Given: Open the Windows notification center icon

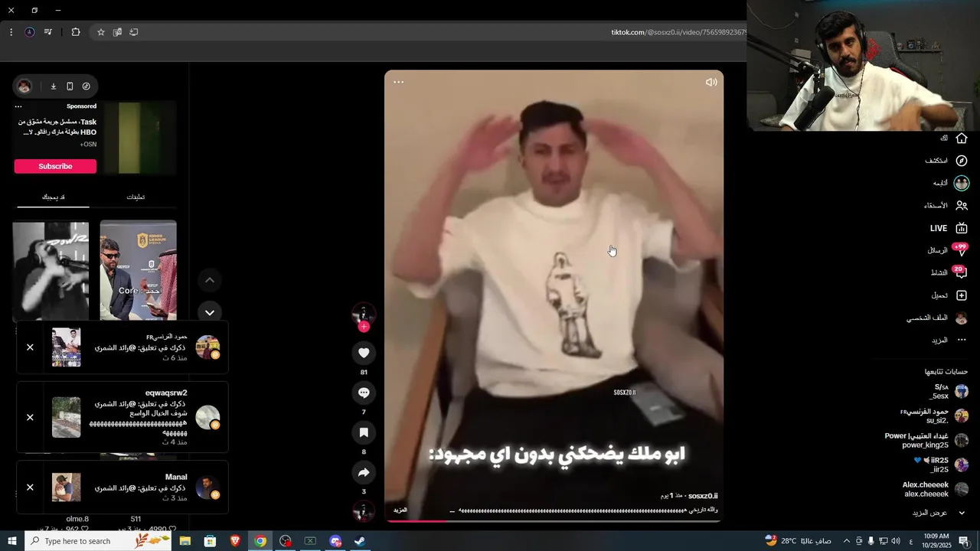Looking at the screenshot, I should tap(964, 541).
